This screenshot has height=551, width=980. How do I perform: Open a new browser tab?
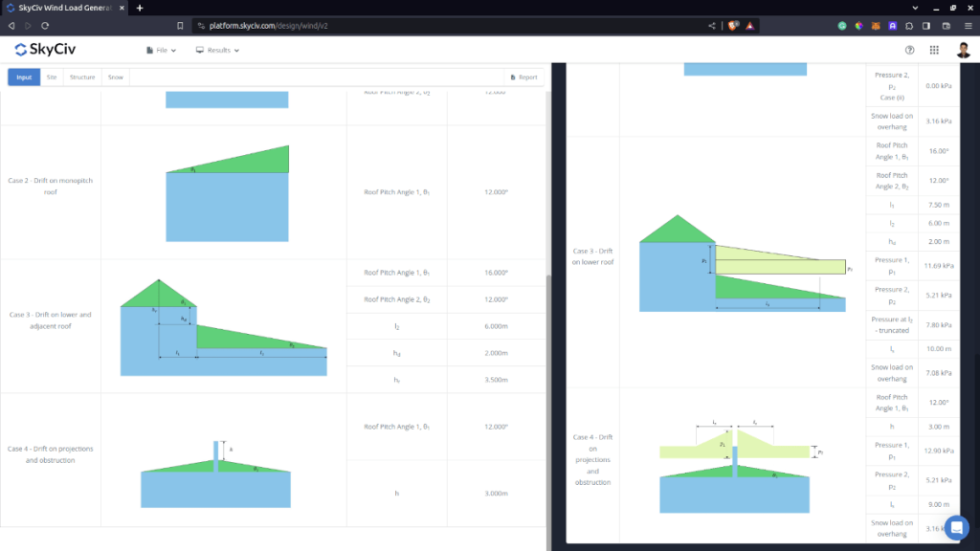140,8
